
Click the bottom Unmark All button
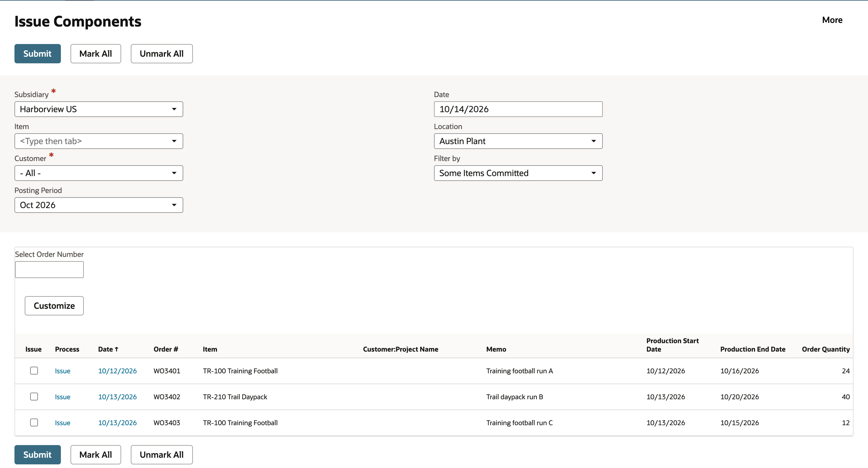click(x=162, y=454)
